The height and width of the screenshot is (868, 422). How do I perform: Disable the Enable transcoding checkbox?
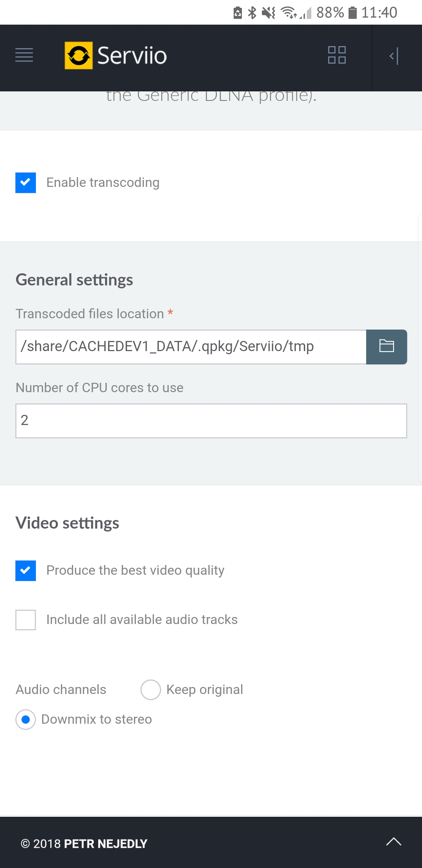click(25, 182)
